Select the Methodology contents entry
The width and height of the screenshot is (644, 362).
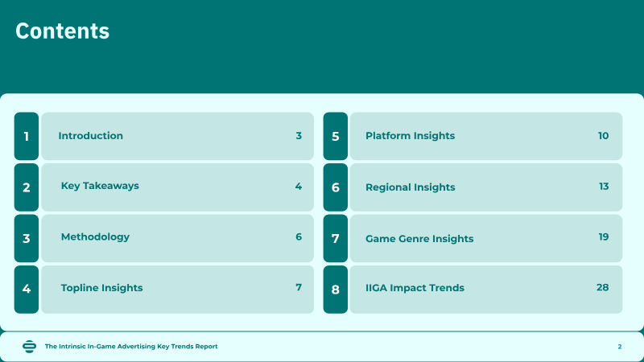[x=95, y=237]
